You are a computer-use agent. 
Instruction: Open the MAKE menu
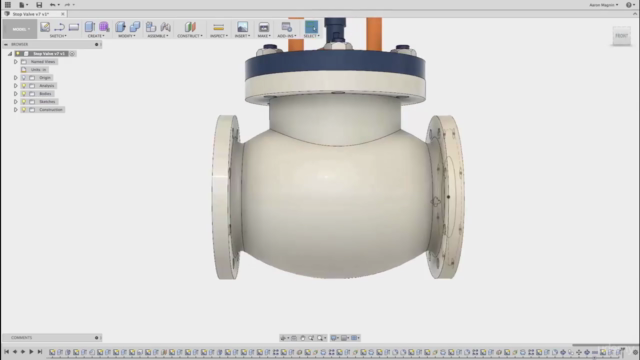pos(264,36)
